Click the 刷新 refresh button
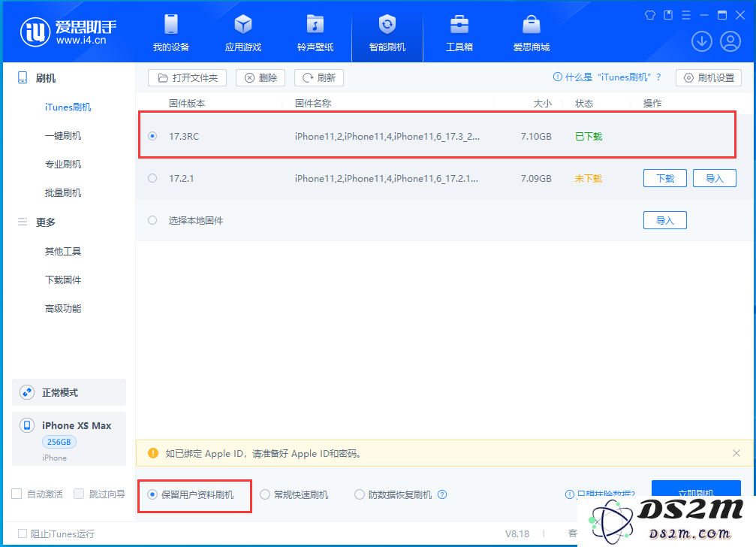 (x=319, y=77)
